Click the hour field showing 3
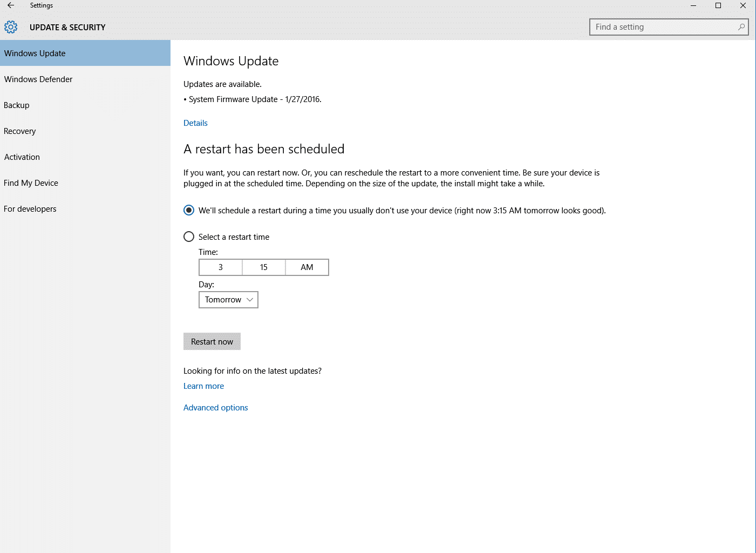 (x=221, y=267)
